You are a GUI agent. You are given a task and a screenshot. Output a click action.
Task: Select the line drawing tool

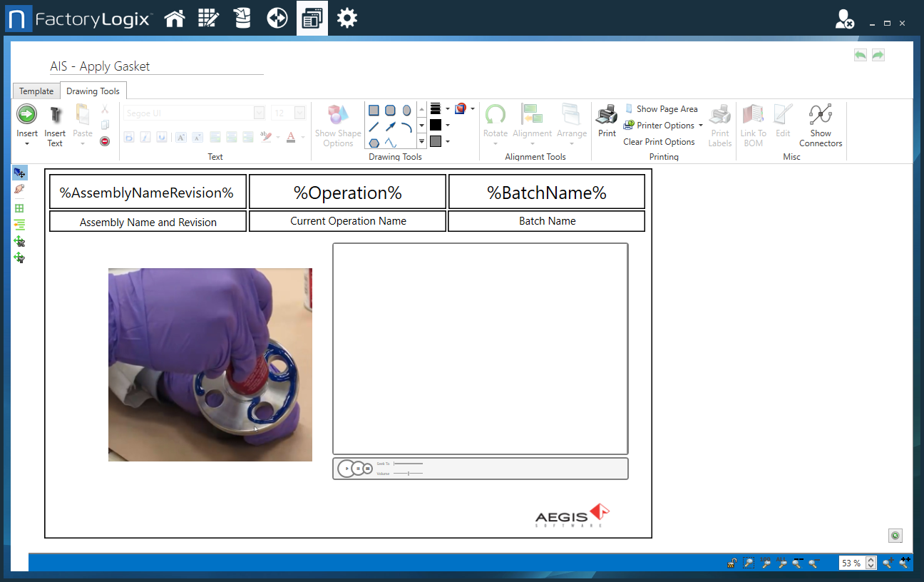pyautogui.click(x=374, y=126)
